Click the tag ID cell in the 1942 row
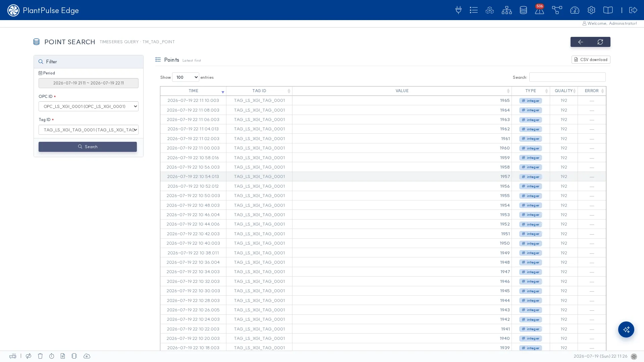Viewport: 644px width, 362px height. click(x=259, y=319)
